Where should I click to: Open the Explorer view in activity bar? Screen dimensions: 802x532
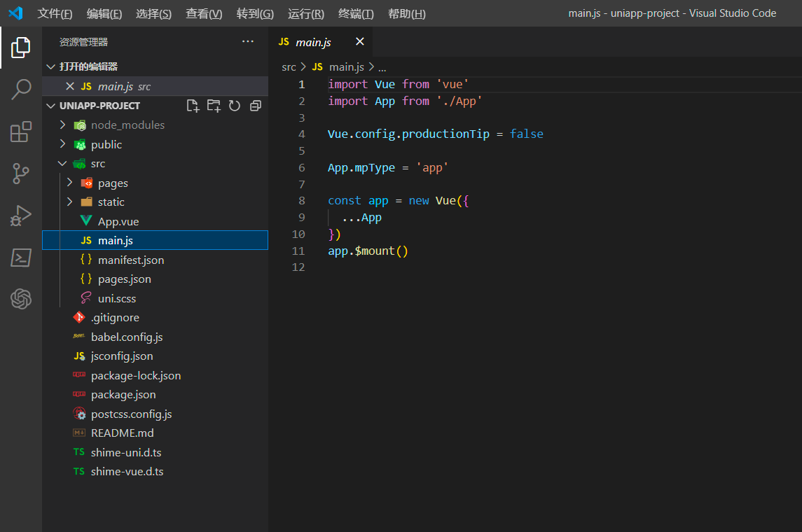[20, 47]
